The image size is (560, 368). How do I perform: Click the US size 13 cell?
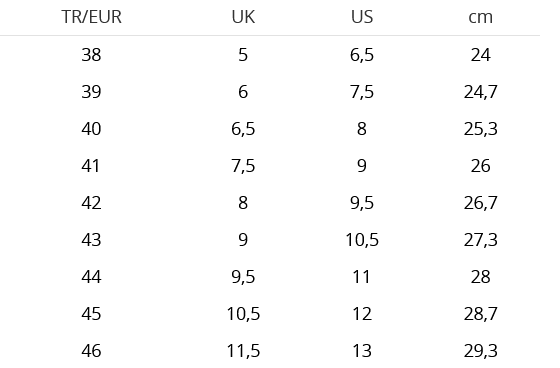click(x=362, y=351)
